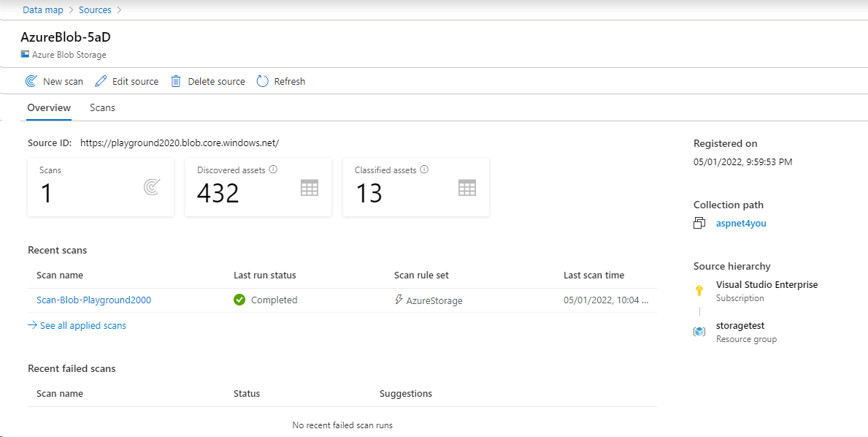Image resolution: width=868 pixels, height=437 pixels.
Task: Click the info icon beside Discovered assets
Action: pyautogui.click(x=273, y=170)
